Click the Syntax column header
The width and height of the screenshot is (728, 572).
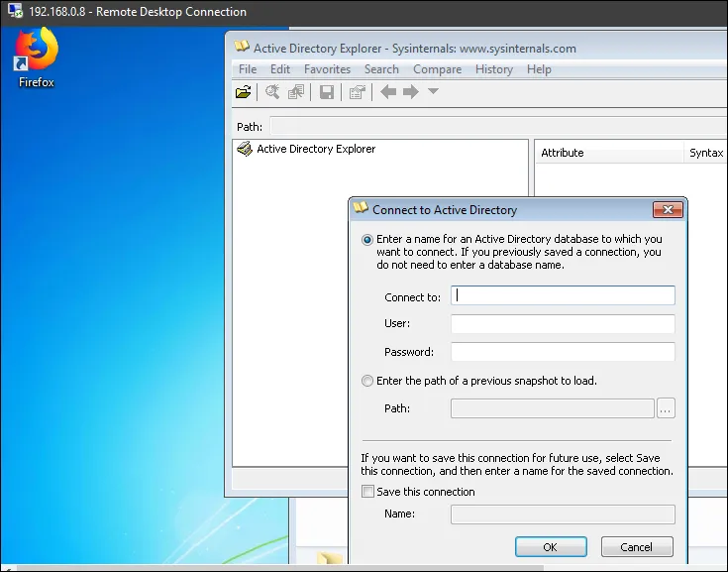pos(705,153)
